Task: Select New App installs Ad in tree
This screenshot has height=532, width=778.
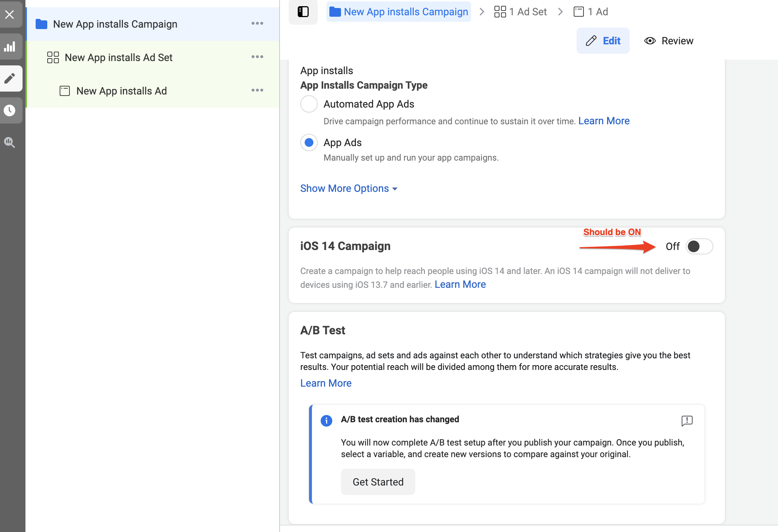Action: coord(121,91)
